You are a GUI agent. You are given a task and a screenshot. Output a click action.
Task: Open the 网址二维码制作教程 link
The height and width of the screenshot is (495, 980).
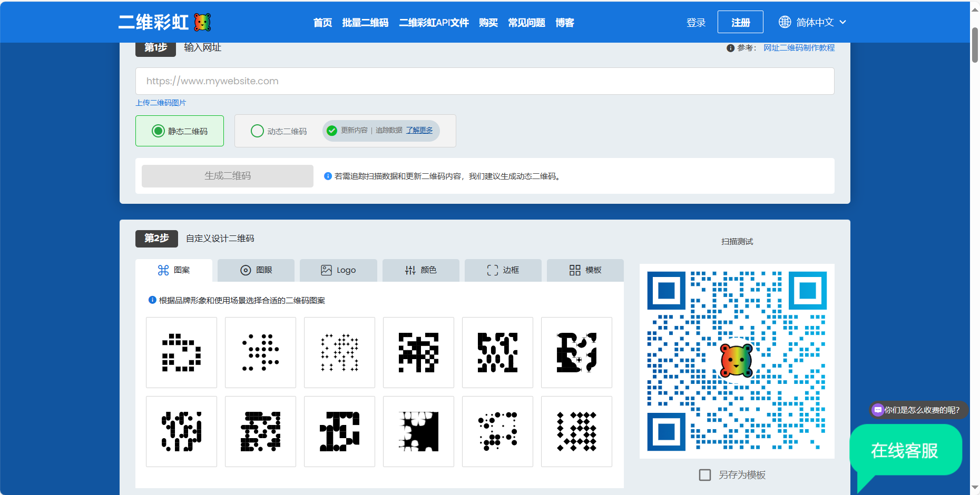click(x=799, y=48)
